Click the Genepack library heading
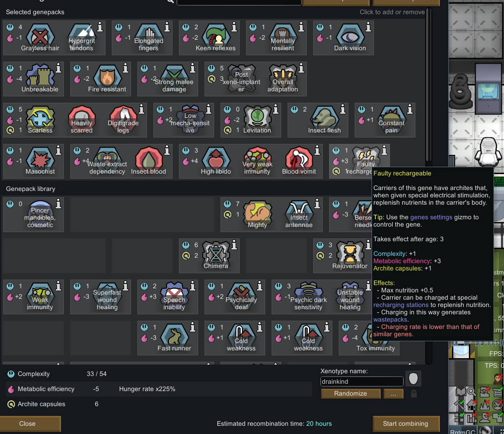Screen dimensions: 504x434 pos(31,189)
